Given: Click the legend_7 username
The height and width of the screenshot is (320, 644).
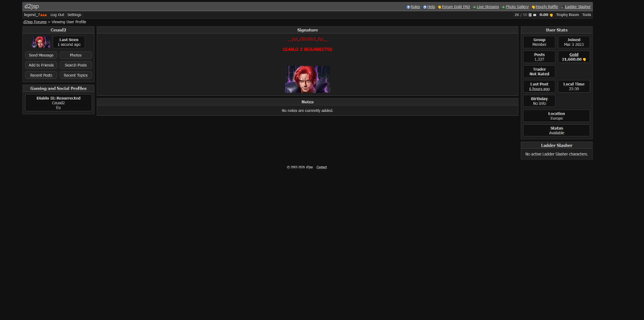Looking at the screenshot, I should coord(32,15).
